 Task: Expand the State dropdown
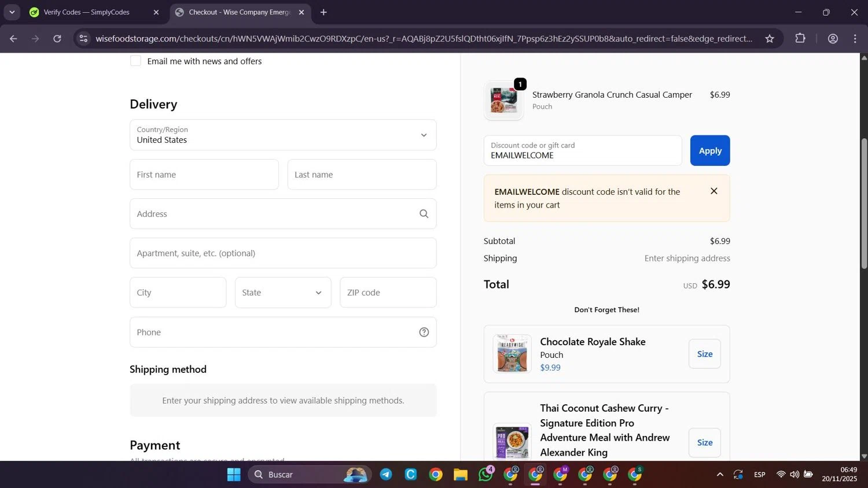coord(283,293)
